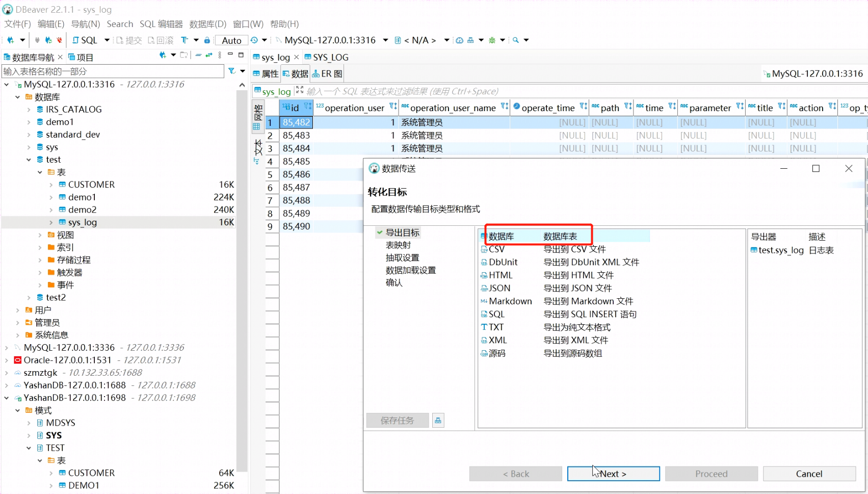Select the sys_log table in navigator

click(82, 222)
